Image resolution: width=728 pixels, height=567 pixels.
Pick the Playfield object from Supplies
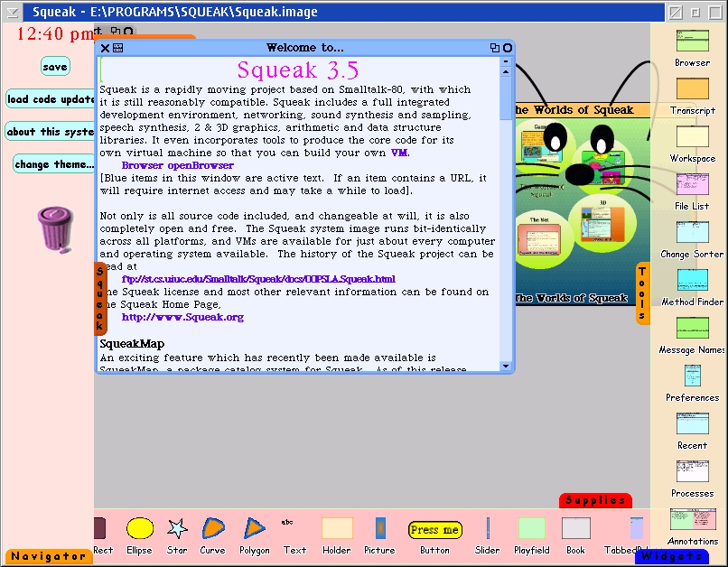click(532, 528)
